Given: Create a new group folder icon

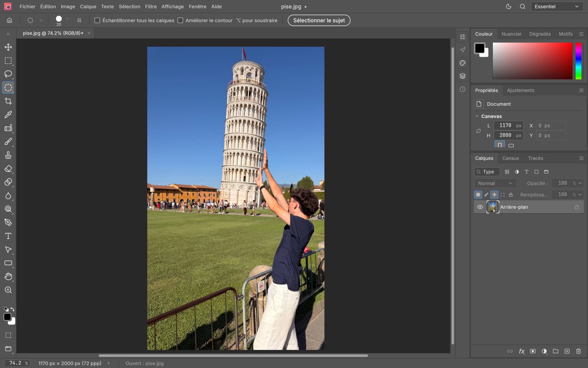Looking at the screenshot, I should (x=556, y=351).
